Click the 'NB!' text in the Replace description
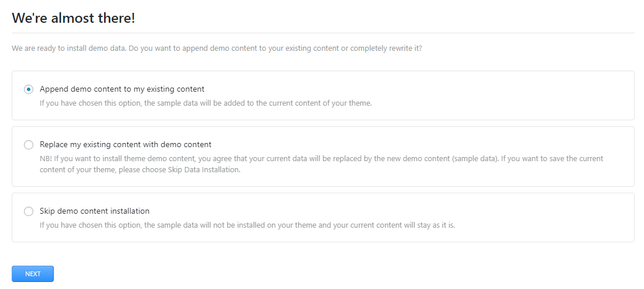 tap(46, 158)
